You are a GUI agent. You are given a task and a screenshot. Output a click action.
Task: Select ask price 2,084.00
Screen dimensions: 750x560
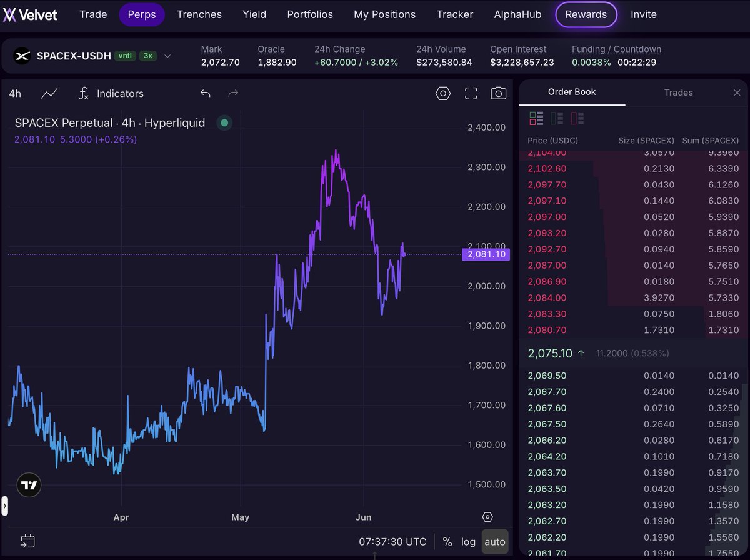pyautogui.click(x=547, y=297)
